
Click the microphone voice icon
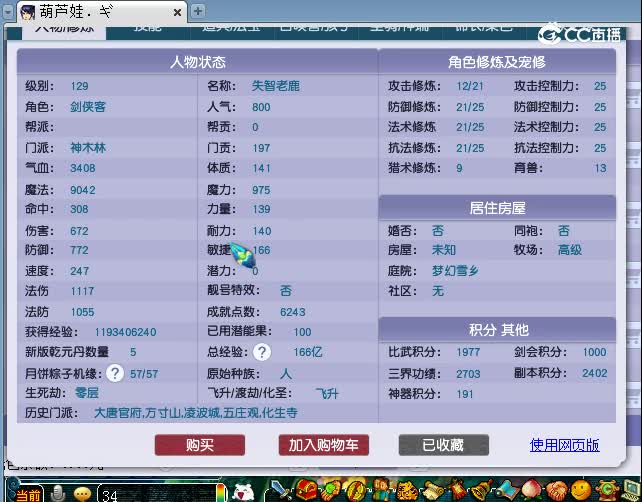tap(58, 493)
